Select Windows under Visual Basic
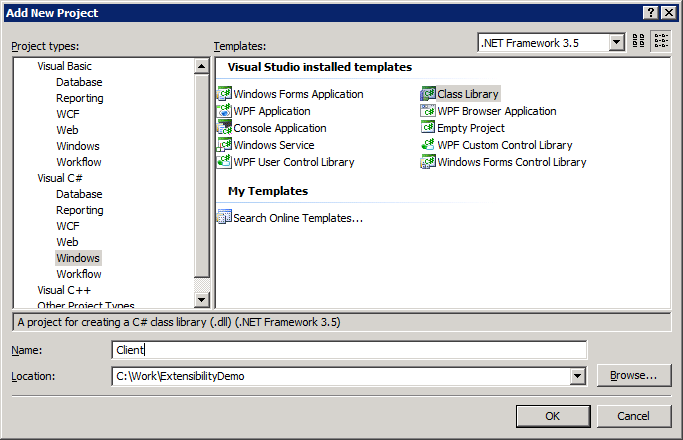The height and width of the screenshot is (440, 683). pos(78,146)
